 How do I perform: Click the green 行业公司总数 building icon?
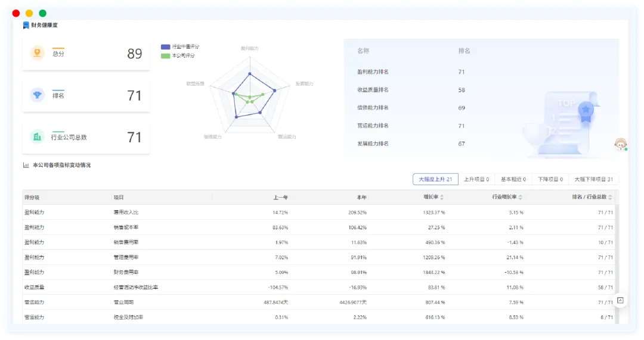tap(38, 137)
